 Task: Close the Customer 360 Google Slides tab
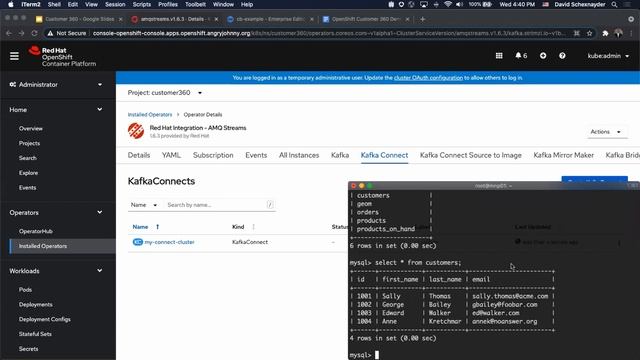point(120,19)
